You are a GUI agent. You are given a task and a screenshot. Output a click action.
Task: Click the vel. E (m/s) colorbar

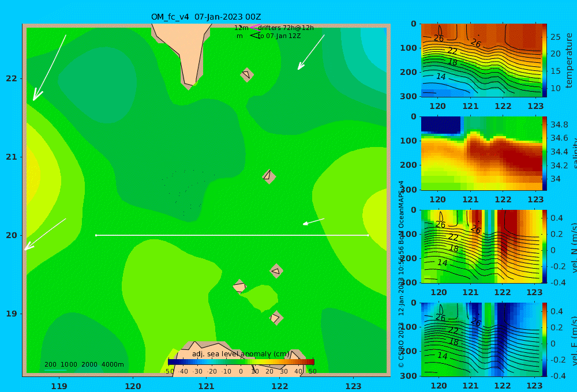click(x=545, y=340)
